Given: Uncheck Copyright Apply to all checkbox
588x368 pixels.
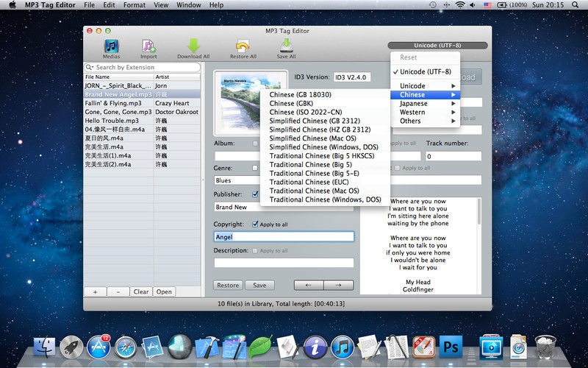Looking at the screenshot, I should pyautogui.click(x=255, y=224).
